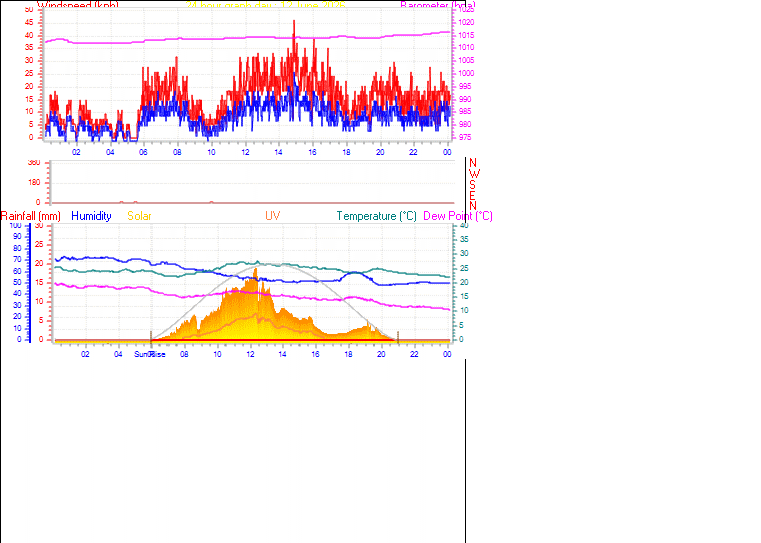
Task: Click the solar radiation peak near noon
Action: pos(255,272)
